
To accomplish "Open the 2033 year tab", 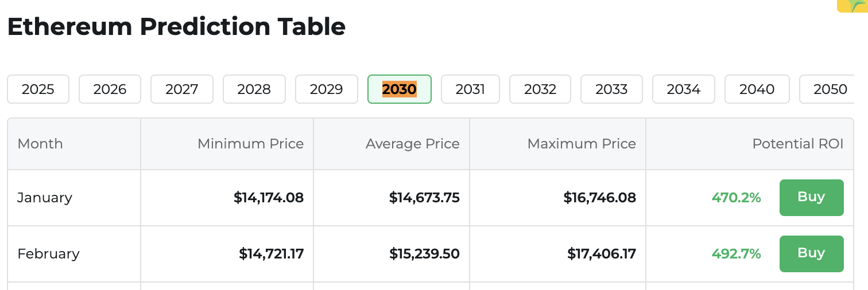I will (x=611, y=89).
